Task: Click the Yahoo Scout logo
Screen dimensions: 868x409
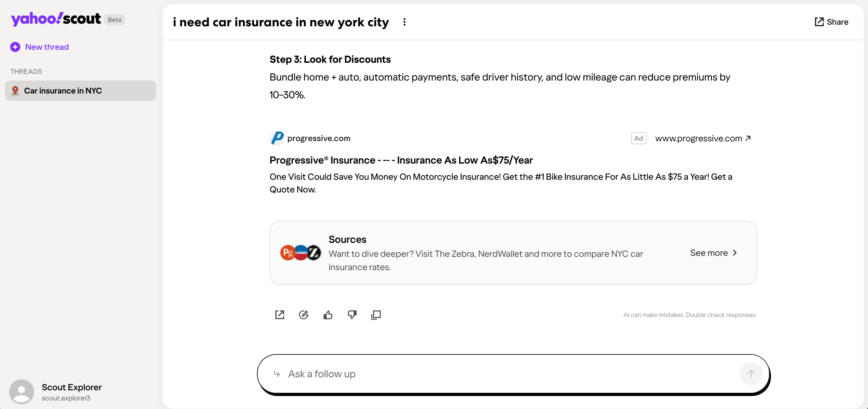Action: coord(56,19)
